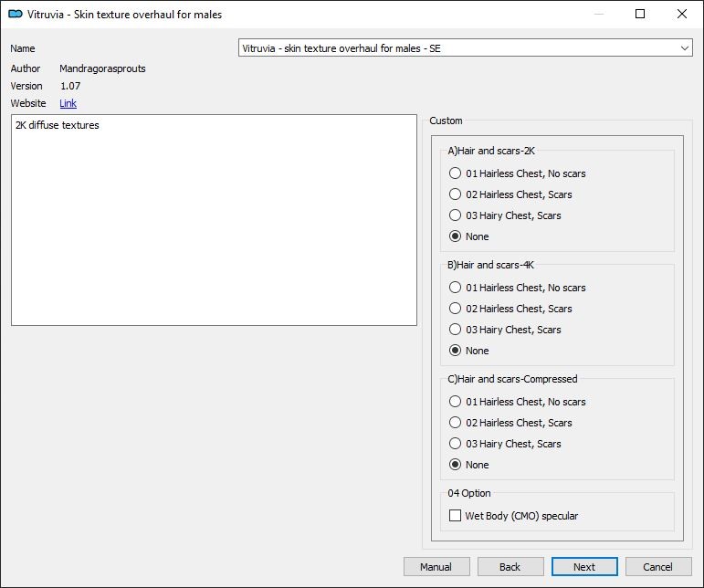
Task: Open the Name dropdown list
Action: [x=685, y=47]
